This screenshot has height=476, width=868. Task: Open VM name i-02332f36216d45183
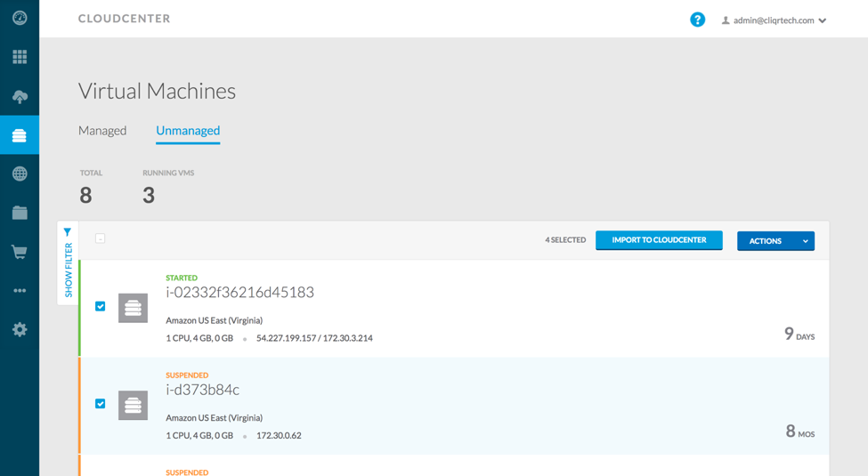click(x=239, y=293)
